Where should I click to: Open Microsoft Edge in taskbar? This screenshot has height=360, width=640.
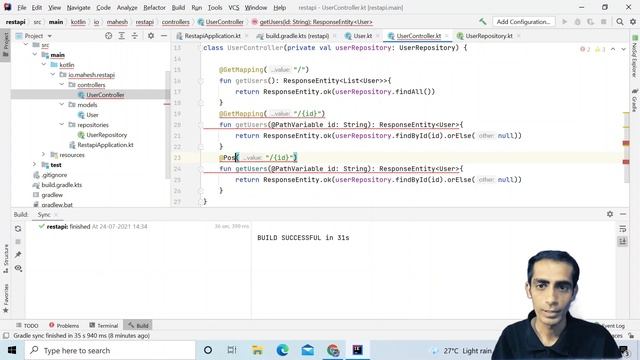point(282,350)
